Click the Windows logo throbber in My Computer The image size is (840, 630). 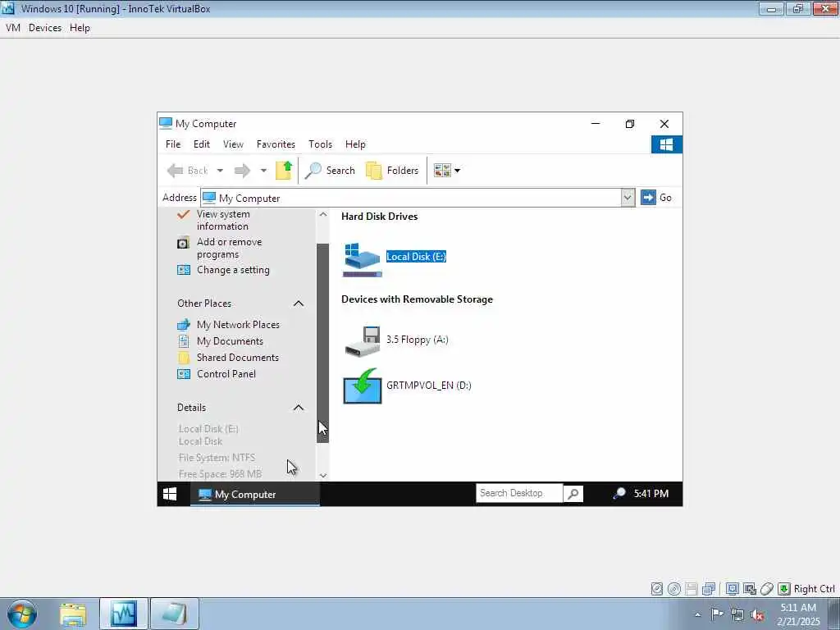[x=666, y=144]
